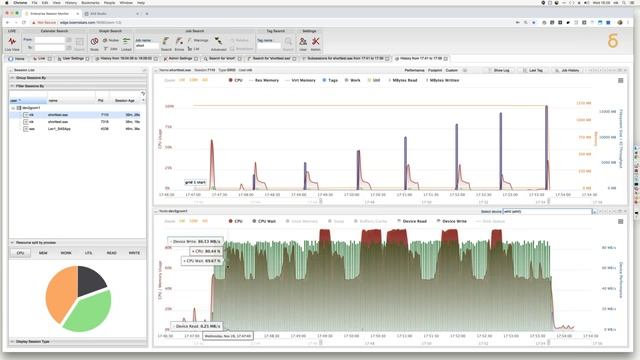Open the Select device dropdown
Image resolution: width=640 pixels, height=360 pixels.
point(594,211)
